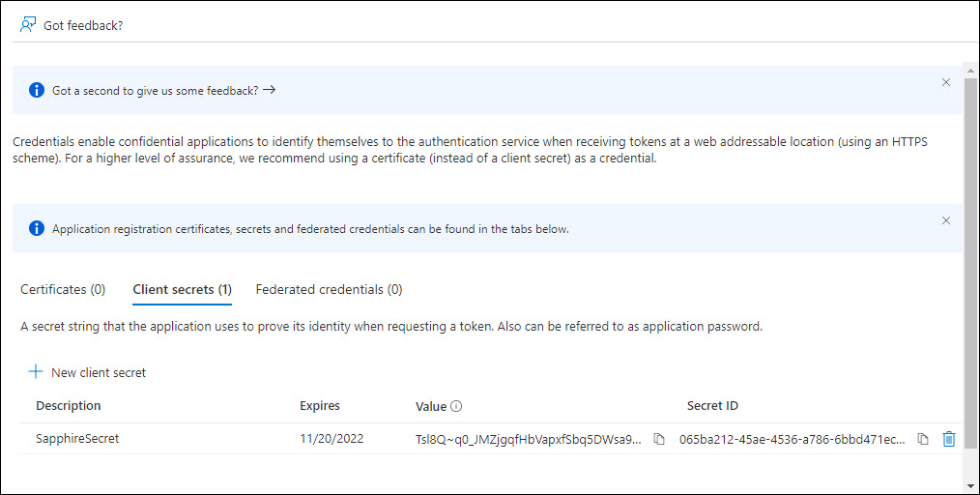Image resolution: width=980 pixels, height=495 pixels.
Task: Click the Got feedback? person icon
Action: [27, 25]
